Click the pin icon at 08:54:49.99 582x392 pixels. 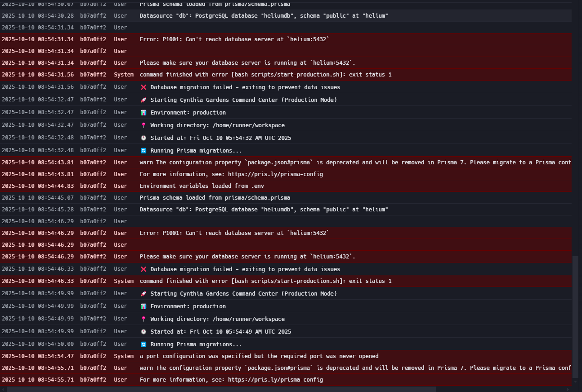click(143, 319)
